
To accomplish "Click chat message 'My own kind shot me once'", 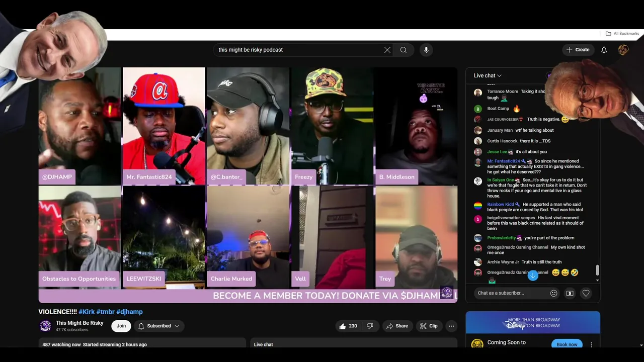I will pos(536,250).
